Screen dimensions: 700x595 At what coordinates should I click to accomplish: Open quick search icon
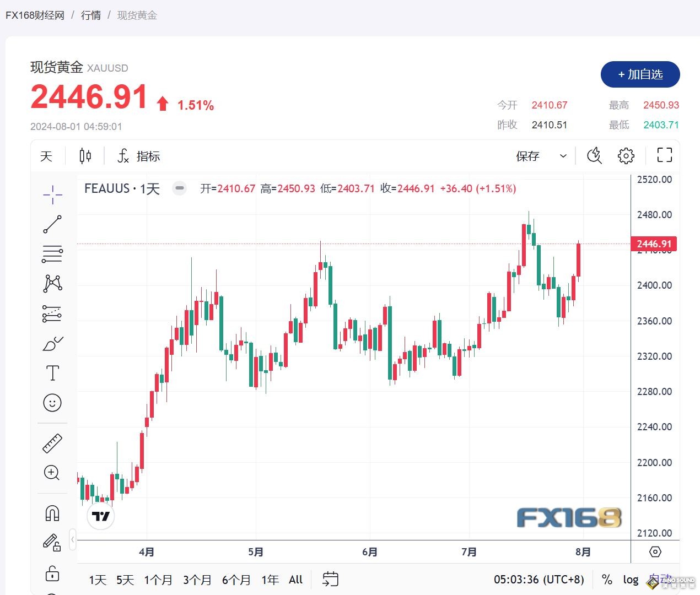[x=594, y=156]
